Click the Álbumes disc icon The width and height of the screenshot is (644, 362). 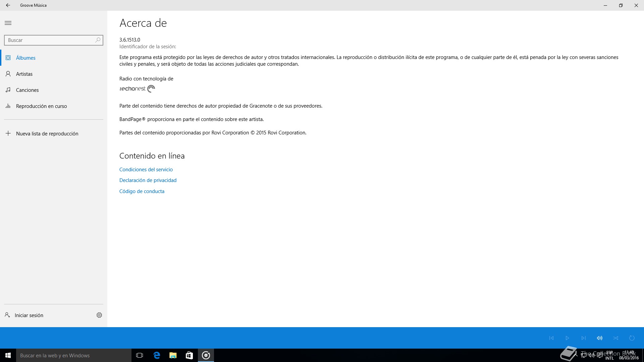coord(8,58)
